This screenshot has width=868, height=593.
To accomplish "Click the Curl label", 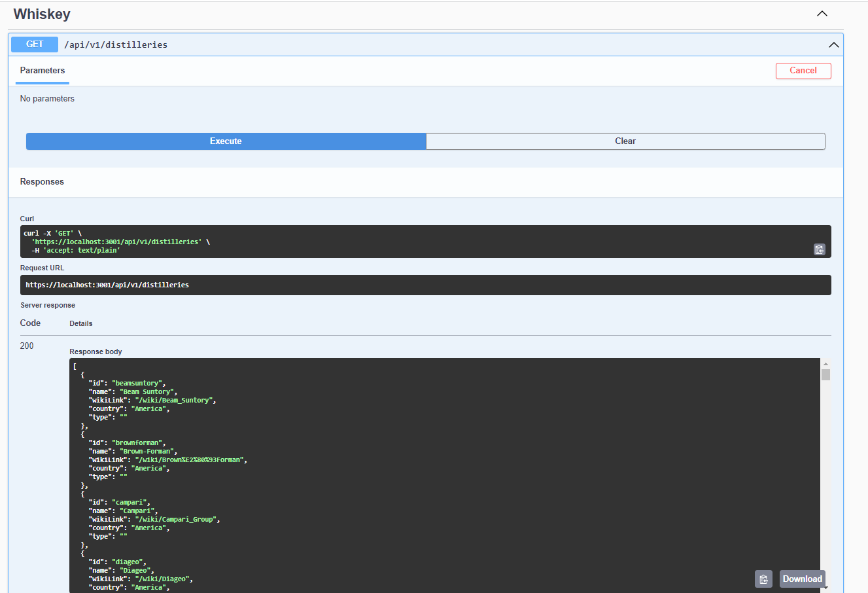I will point(27,219).
